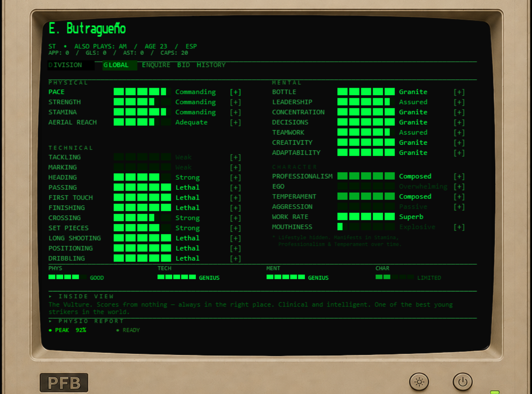Click the E. Butragueño player name heading

[x=87, y=29]
